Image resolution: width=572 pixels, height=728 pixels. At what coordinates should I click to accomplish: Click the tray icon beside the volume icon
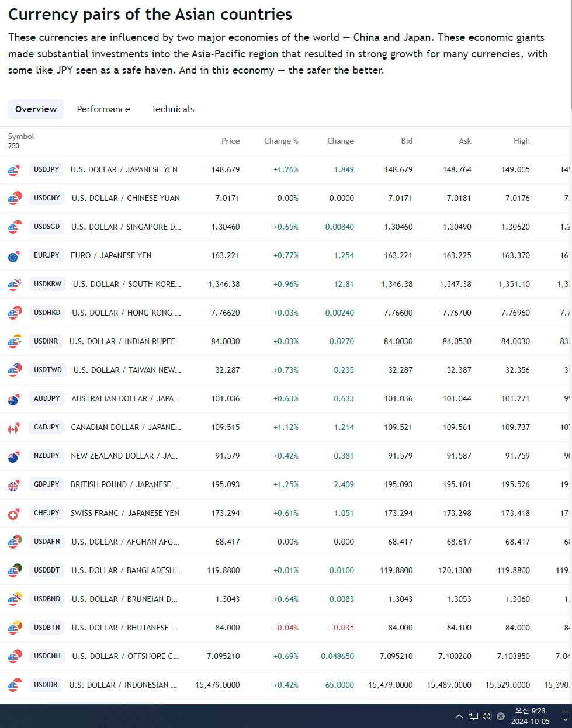(x=501, y=716)
